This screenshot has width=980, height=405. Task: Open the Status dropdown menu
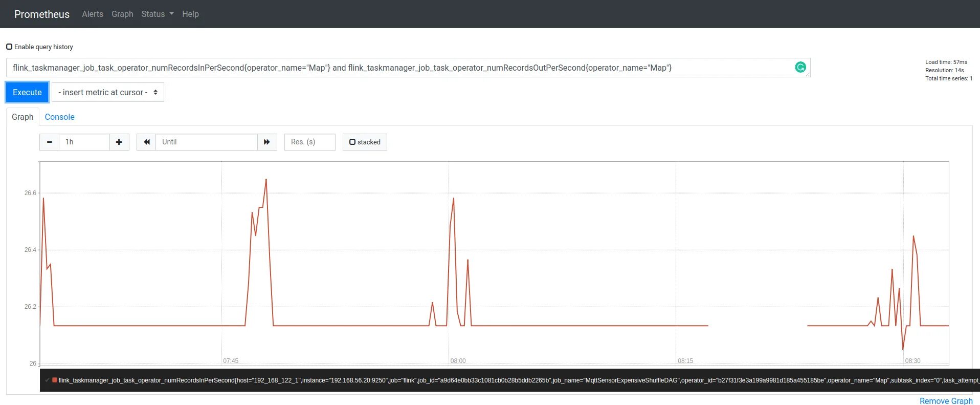coord(158,14)
